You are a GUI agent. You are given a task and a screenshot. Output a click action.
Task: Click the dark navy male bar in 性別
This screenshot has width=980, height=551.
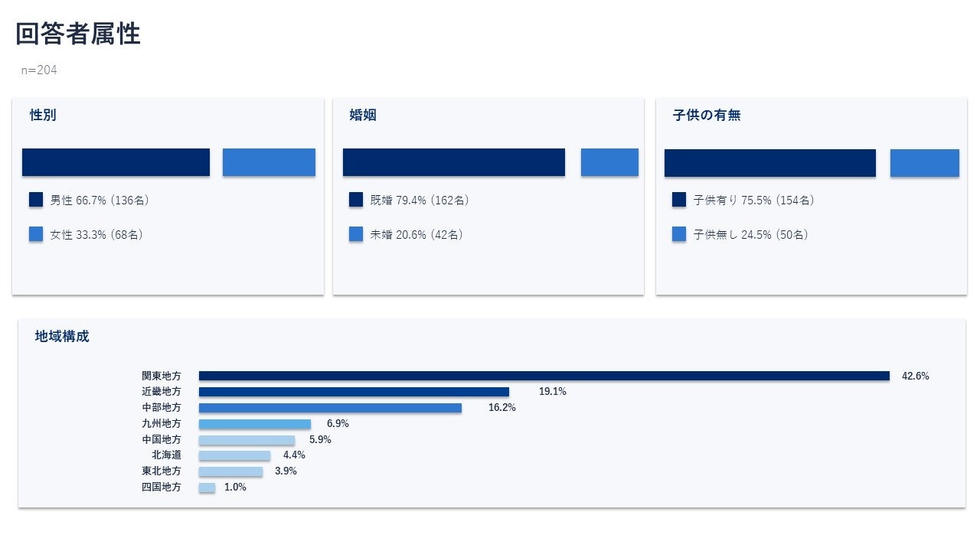point(116,162)
